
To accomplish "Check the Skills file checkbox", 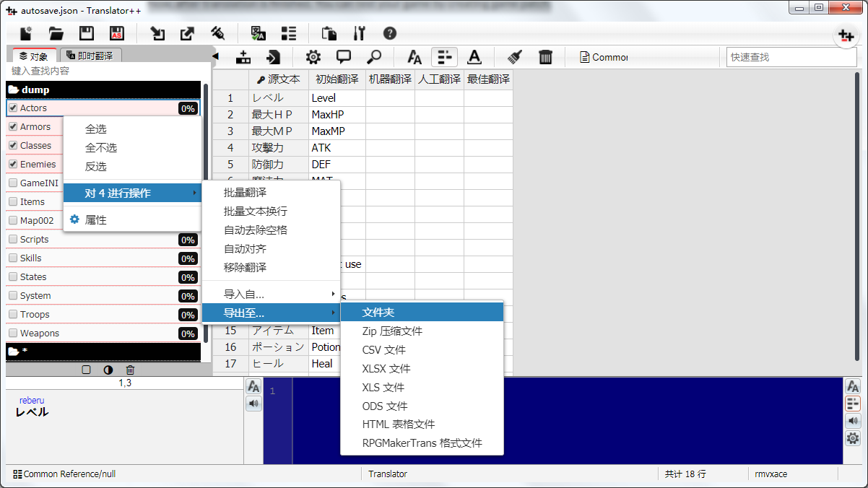I will point(13,258).
